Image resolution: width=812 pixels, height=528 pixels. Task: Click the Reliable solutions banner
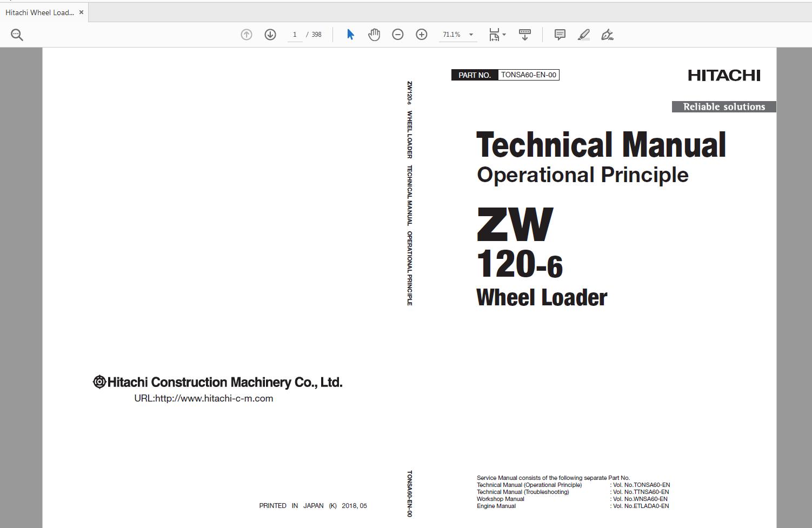click(x=724, y=107)
